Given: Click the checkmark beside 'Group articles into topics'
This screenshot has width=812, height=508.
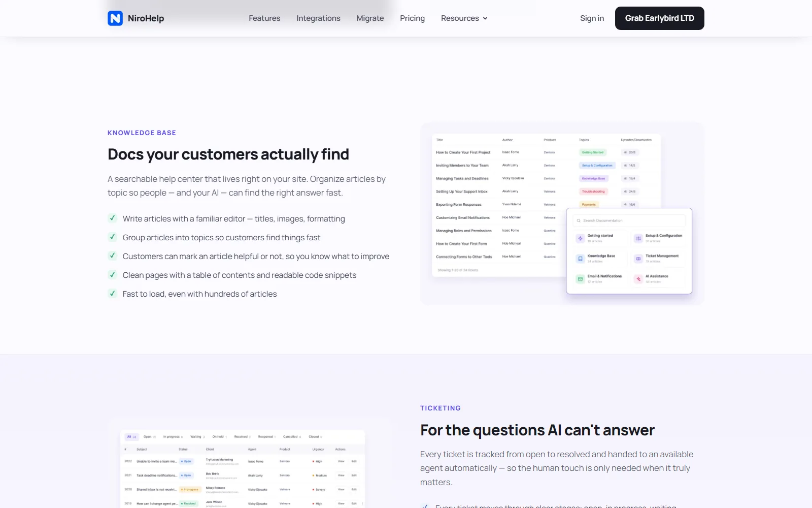Looking at the screenshot, I should 112,237.
